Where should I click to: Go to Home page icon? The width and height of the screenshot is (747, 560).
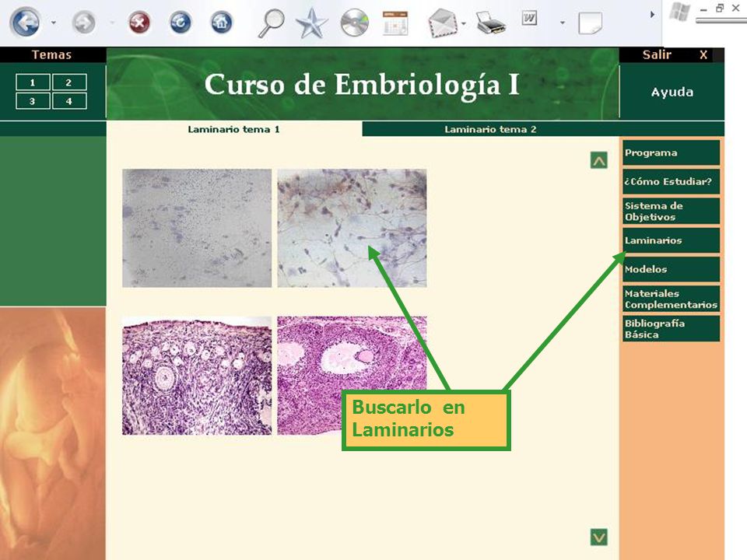pos(222,23)
